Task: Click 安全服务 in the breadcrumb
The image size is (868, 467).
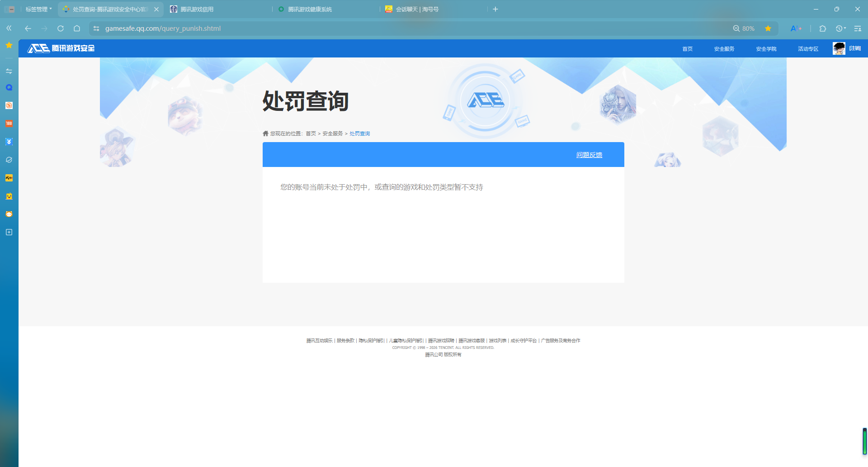Action: pyautogui.click(x=333, y=133)
